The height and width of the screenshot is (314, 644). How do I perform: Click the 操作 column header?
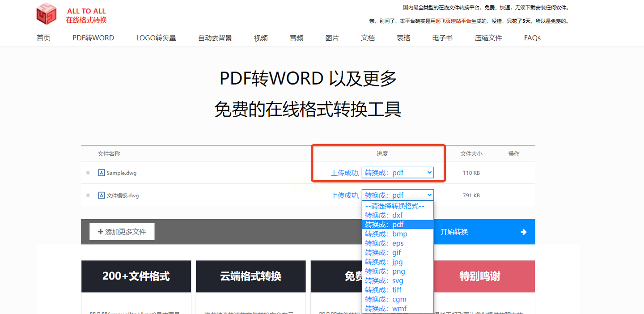point(514,153)
